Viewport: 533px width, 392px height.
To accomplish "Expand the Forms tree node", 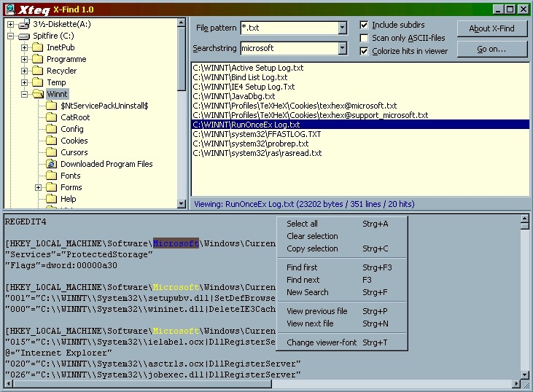I will 38,187.
